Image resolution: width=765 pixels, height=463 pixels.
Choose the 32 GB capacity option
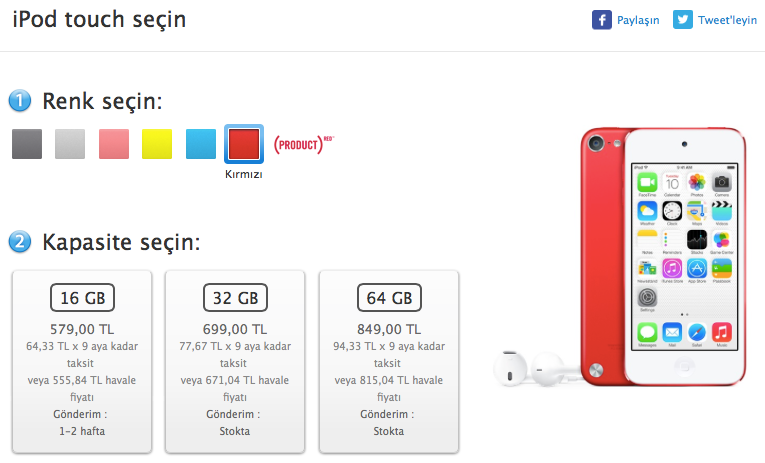click(235, 361)
